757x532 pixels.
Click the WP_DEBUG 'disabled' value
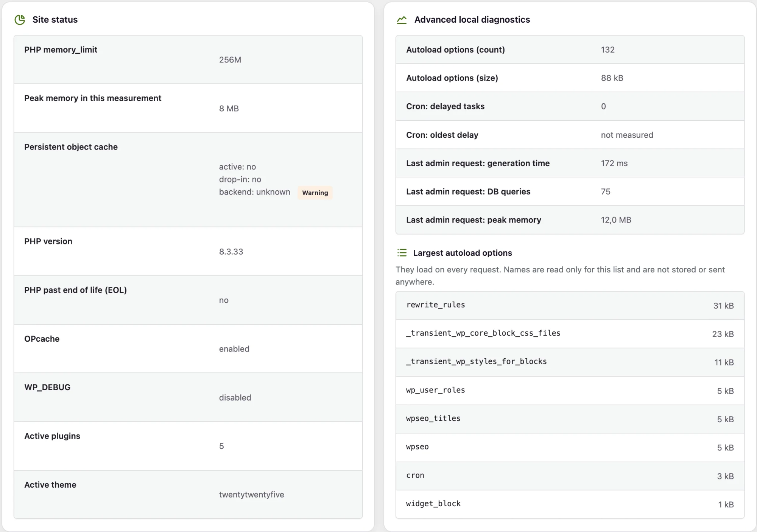coord(235,398)
